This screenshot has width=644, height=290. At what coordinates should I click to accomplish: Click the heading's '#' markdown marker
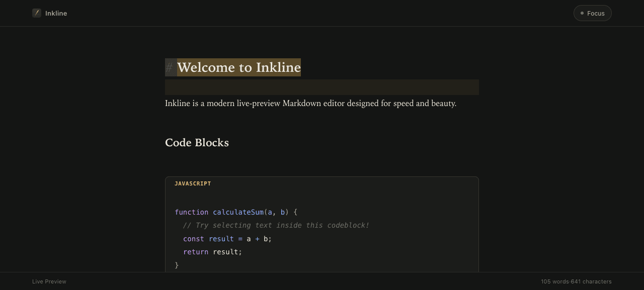170,67
